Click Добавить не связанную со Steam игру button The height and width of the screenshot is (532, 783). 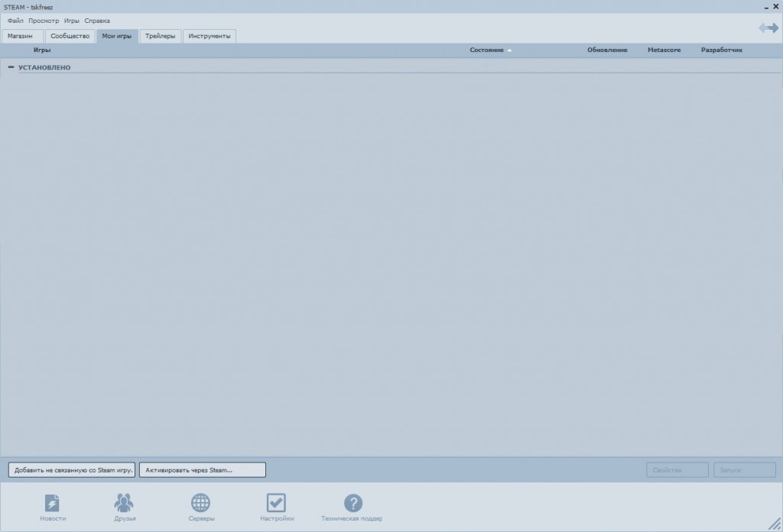tap(72, 470)
